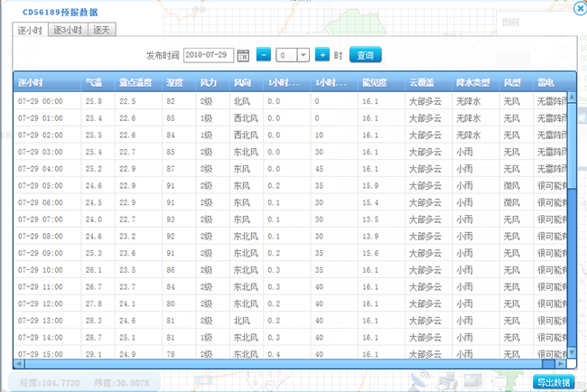Image resolution: width=587 pixels, height=392 pixels.
Task: Click 微风 in the 05:00 row
Action: pyautogui.click(x=512, y=186)
